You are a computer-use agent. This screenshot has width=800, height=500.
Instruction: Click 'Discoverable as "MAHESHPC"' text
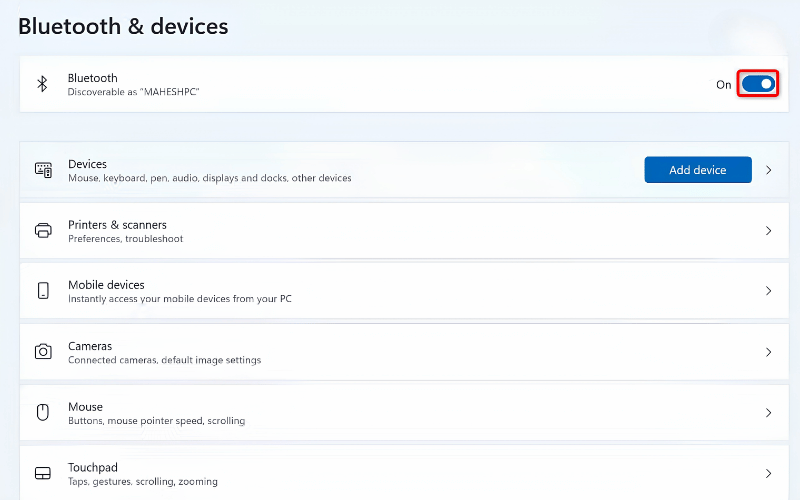[133, 92]
